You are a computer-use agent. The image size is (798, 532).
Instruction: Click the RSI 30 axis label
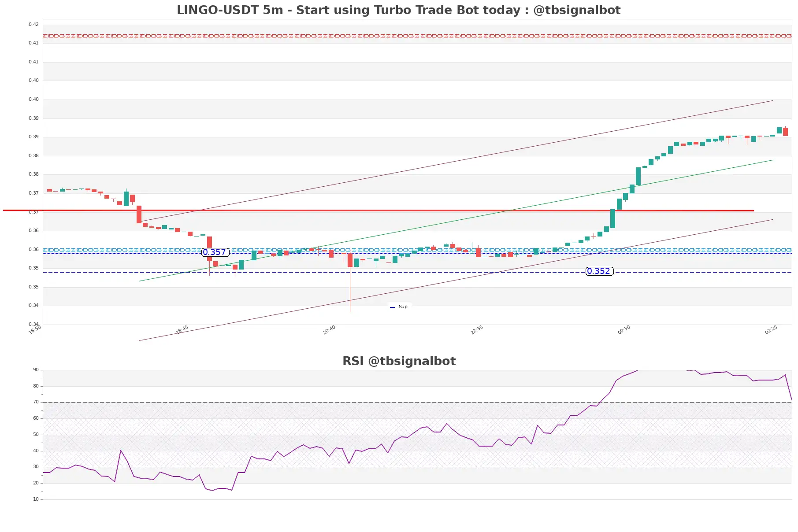click(36, 467)
